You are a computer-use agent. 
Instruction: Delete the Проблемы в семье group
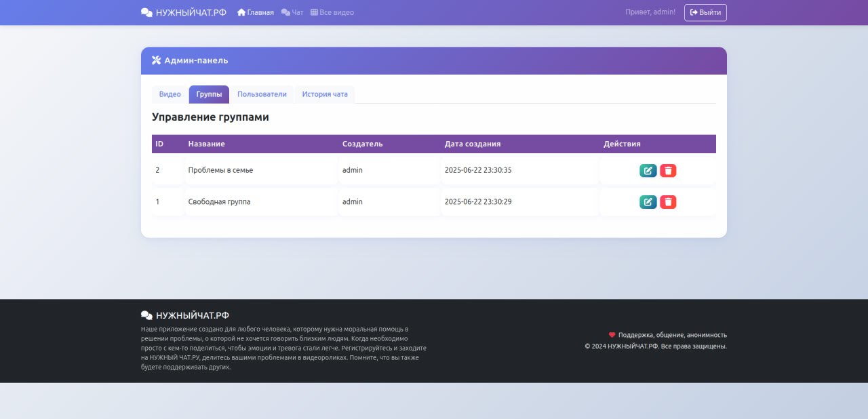tap(668, 171)
